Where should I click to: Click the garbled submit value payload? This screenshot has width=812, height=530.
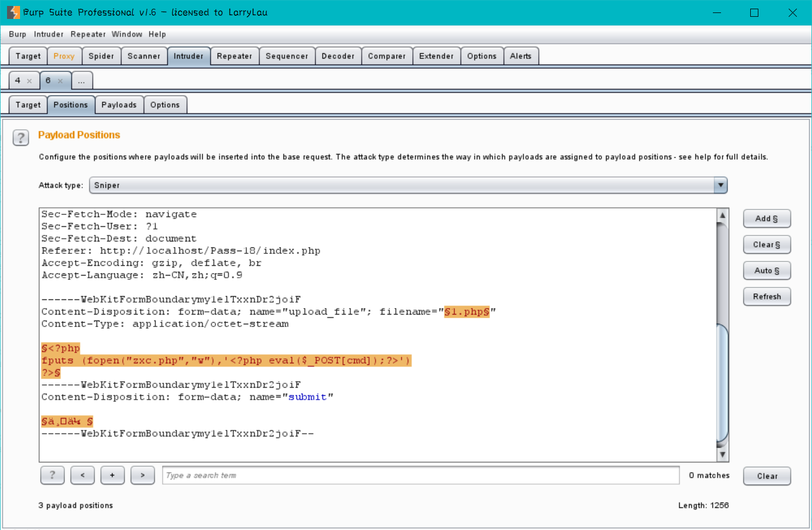tap(67, 421)
